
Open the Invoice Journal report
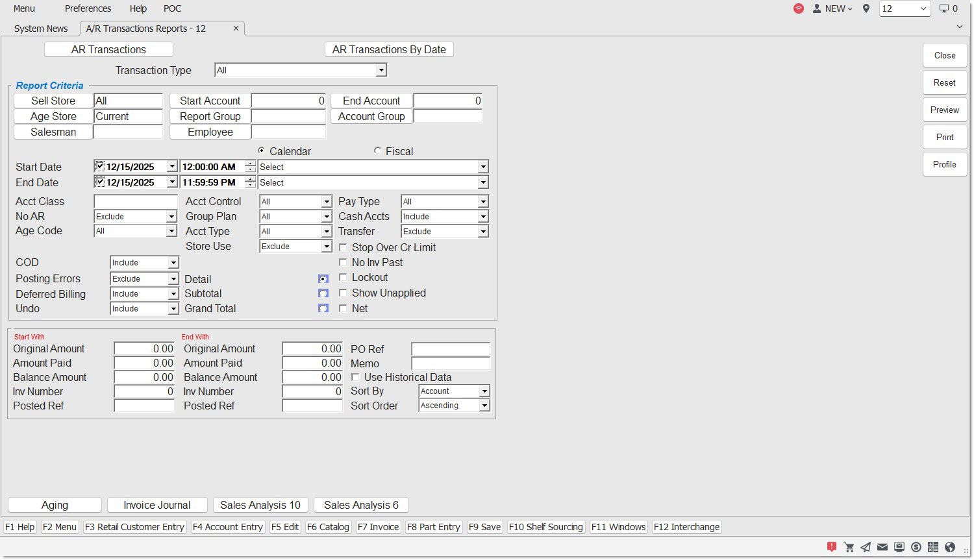click(x=156, y=505)
